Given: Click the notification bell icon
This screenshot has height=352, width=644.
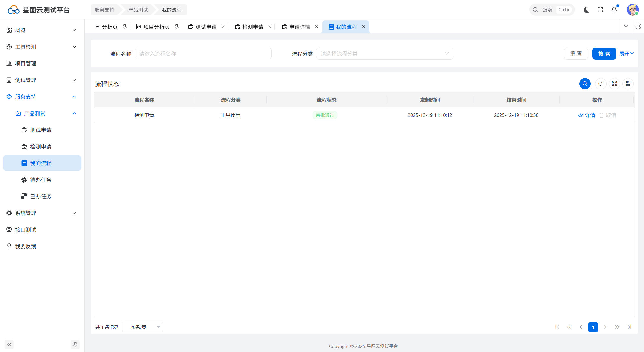Looking at the screenshot, I should click(x=614, y=10).
